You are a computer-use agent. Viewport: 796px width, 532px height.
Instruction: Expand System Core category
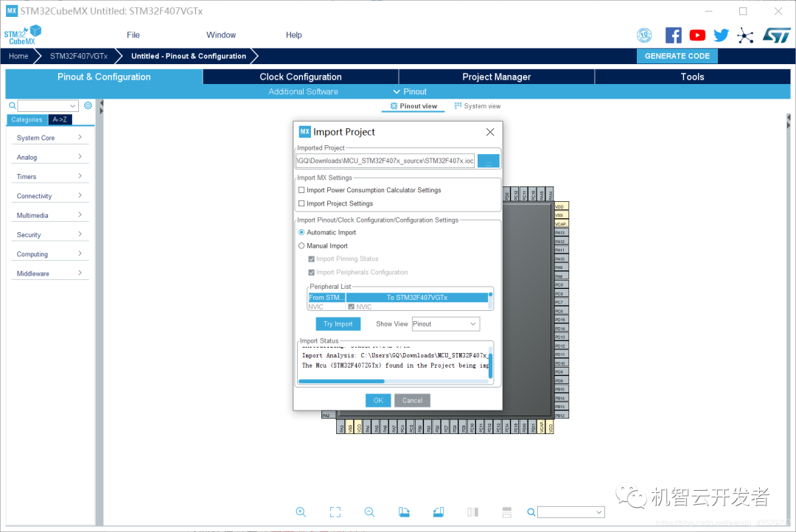[x=50, y=138]
